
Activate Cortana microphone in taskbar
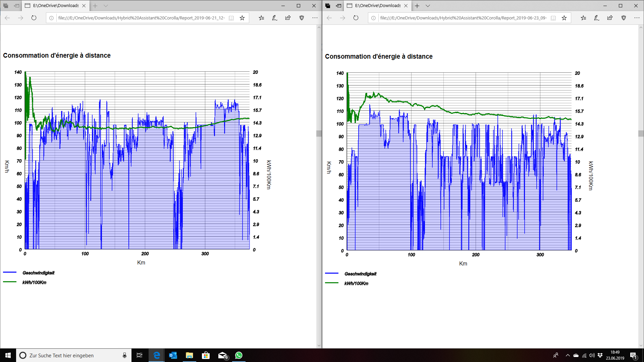click(124, 355)
